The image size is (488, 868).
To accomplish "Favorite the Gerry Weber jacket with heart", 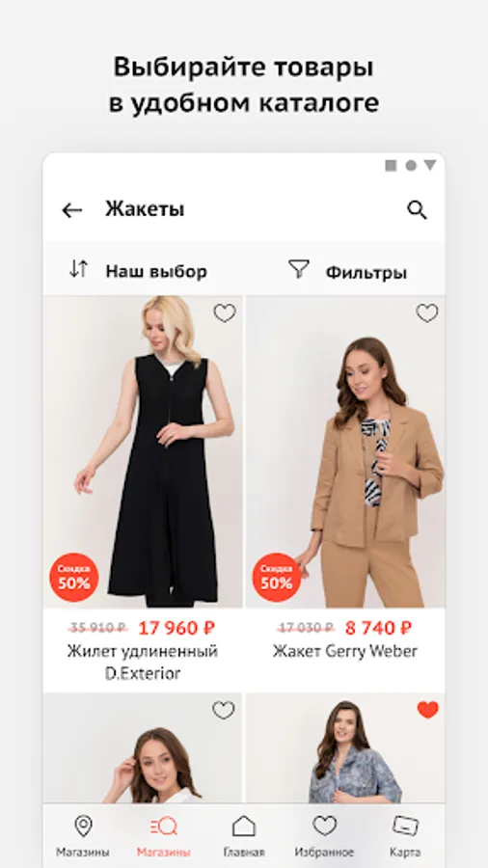I will pyautogui.click(x=427, y=313).
